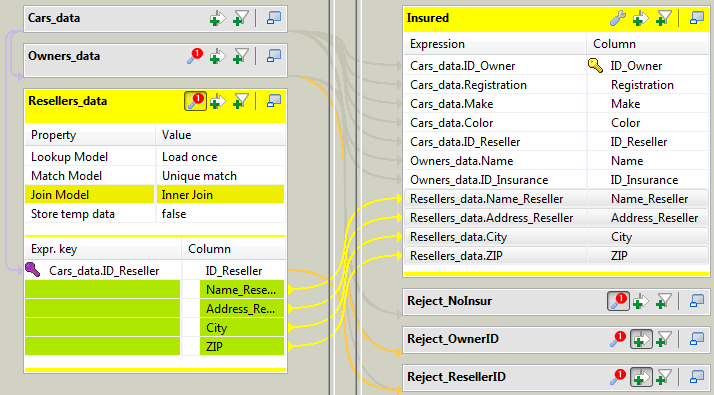Select the Address_Re... column in Resellers_data
This screenshot has width=714, height=395.
point(242,309)
